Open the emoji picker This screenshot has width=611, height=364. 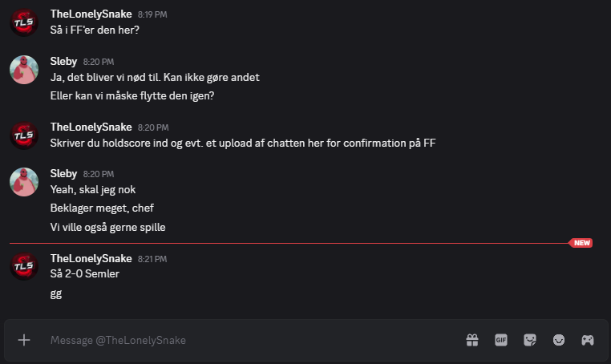(x=559, y=340)
